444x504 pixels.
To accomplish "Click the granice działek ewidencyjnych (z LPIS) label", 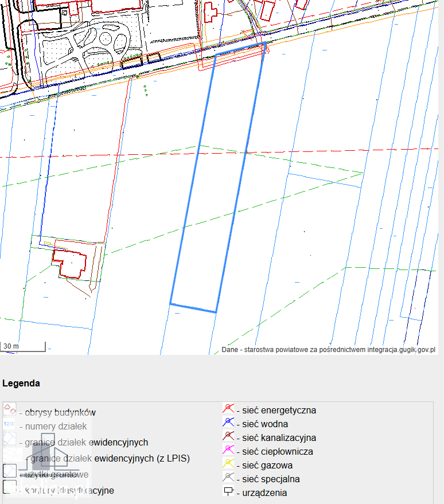I will click(x=110, y=458).
